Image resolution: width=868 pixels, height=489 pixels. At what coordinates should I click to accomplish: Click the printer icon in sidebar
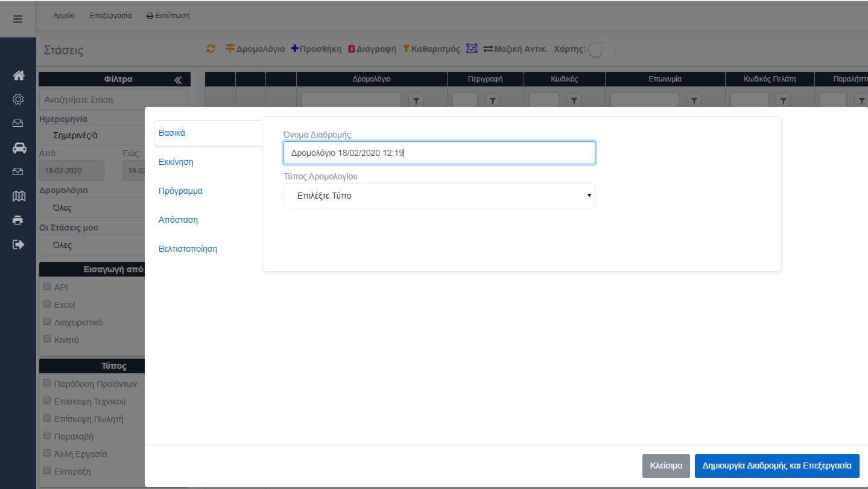coord(18,220)
